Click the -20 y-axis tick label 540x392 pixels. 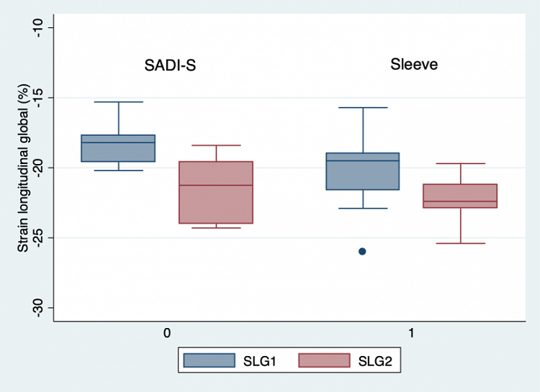[x=39, y=168]
